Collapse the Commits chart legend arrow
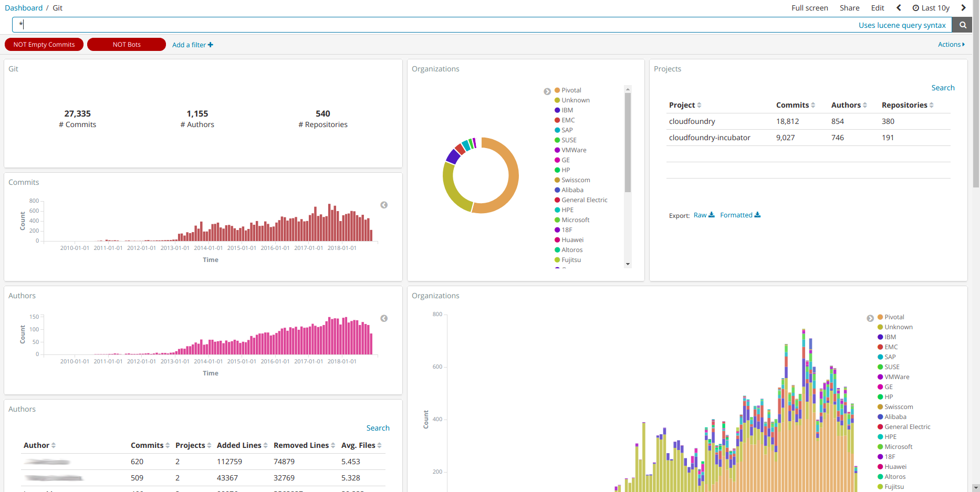The width and height of the screenshot is (980, 492). (x=384, y=205)
